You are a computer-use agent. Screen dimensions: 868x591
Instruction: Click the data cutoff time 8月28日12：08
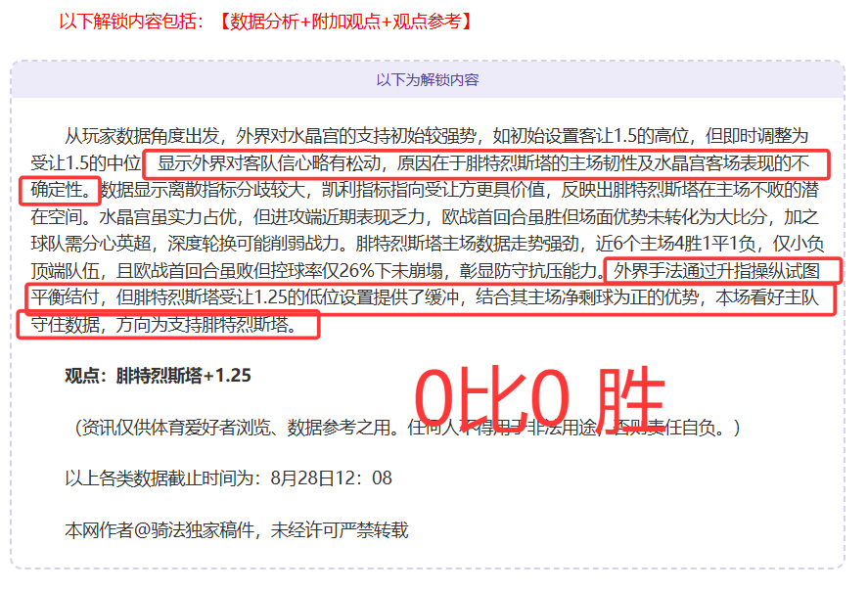tap(331, 477)
